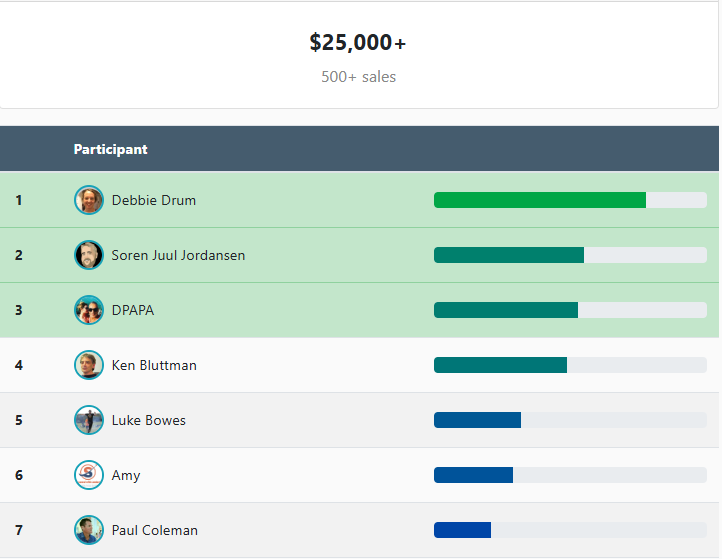Click Paul Coleman's avatar picture
This screenshot has height=559, width=722.
pyautogui.click(x=89, y=530)
